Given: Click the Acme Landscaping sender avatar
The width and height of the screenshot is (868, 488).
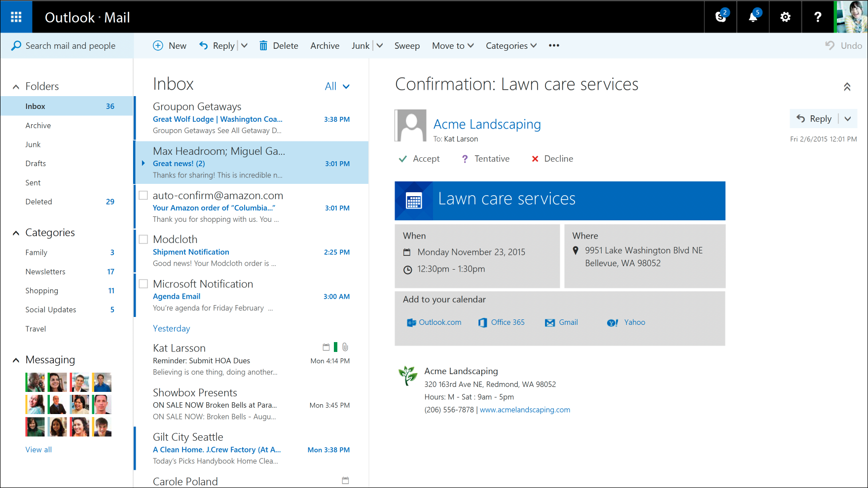Looking at the screenshot, I should click(x=411, y=125).
